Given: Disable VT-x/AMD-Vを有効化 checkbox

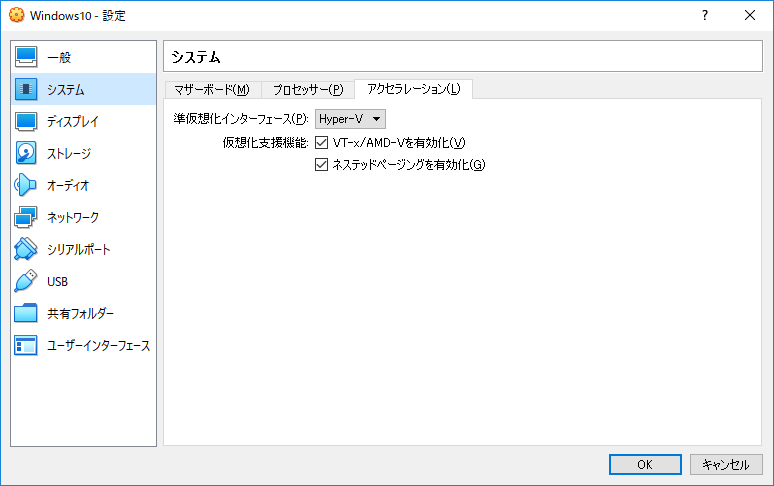Looking at the screenshot, I should pos(321,143).
